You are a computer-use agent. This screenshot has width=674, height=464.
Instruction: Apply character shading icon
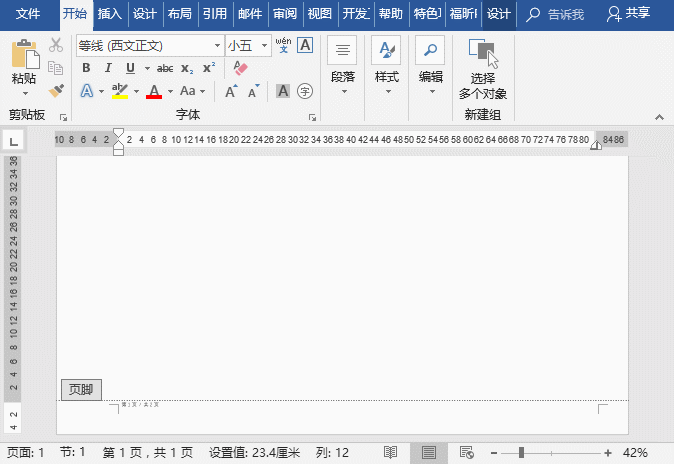[x=283, y=91]
